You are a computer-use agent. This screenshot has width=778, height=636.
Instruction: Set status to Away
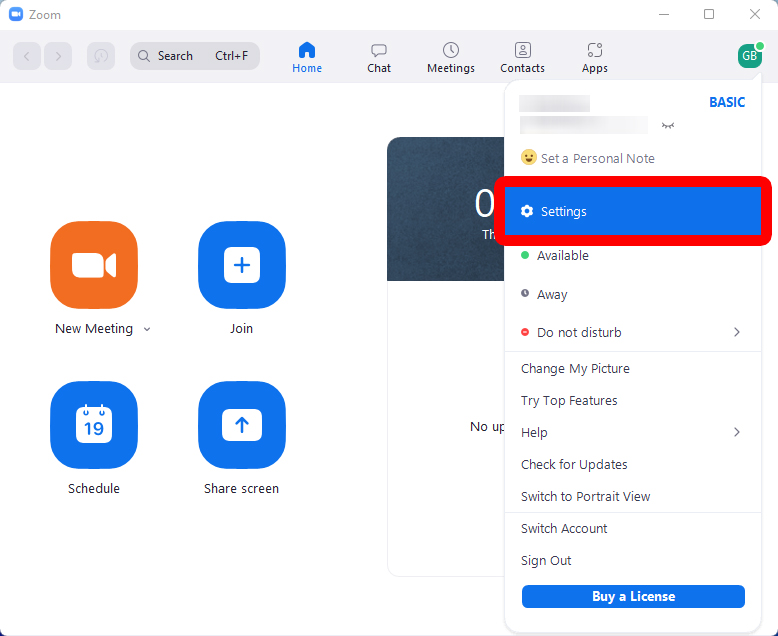point(551,295)
